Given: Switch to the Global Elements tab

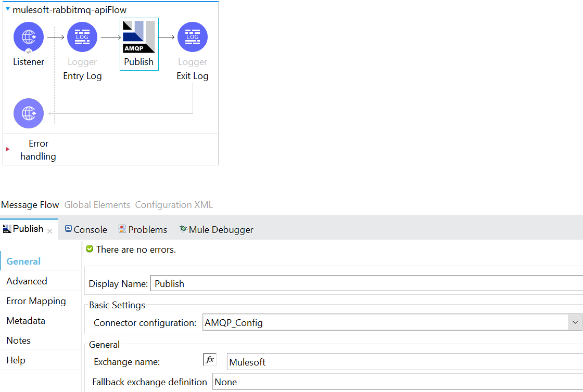Looking at the screenshot, I should (x=97, y=205).
